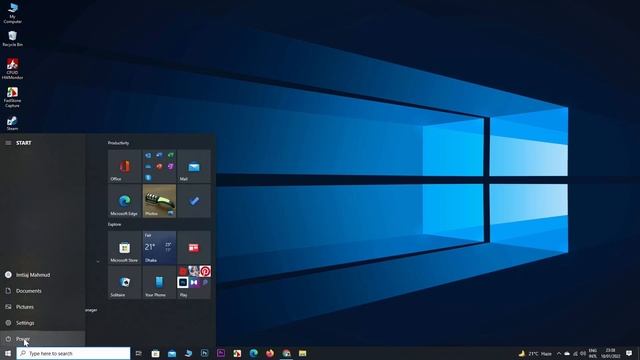The width and height of the screenshot is (640, 360).
Task: Open the To Do checkmark tile
Action: point(194,201)
